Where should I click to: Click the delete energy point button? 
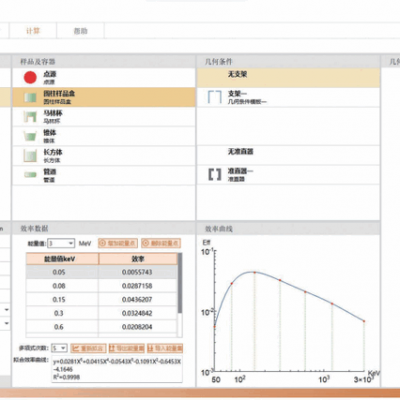pyautogui.click(x=161, y=243)
